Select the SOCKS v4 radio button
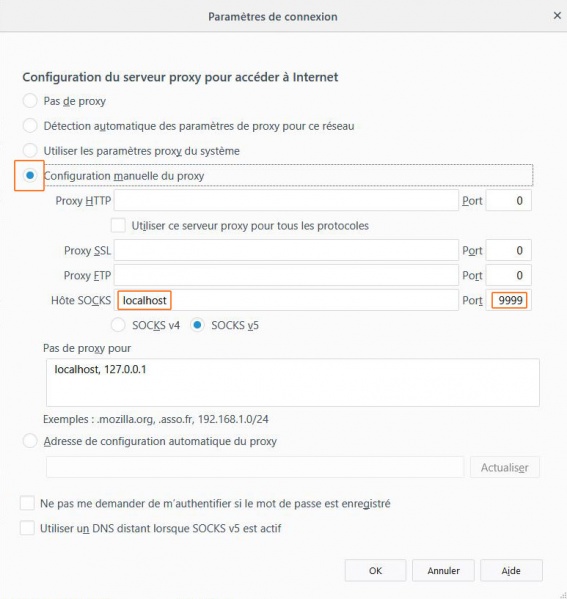The width and height of the screenshot is (567, 599). pos(118,325)
